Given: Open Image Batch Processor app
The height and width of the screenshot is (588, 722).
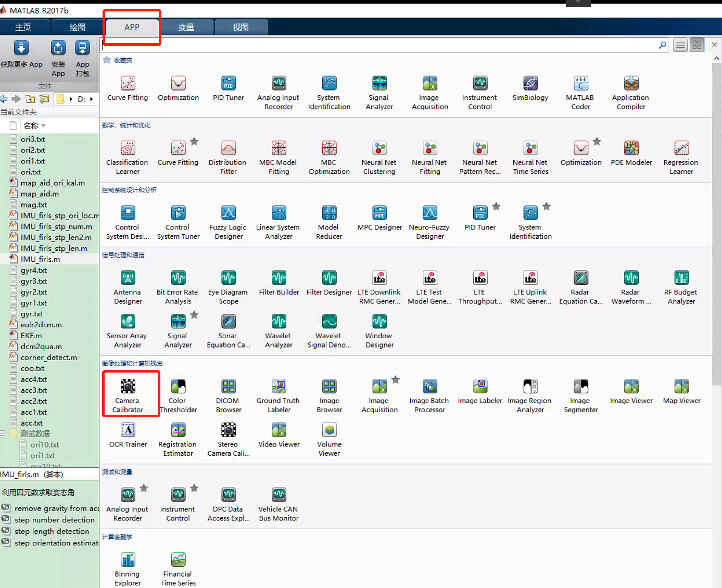Looking at the screenshot, I should [x=429, y=395].
